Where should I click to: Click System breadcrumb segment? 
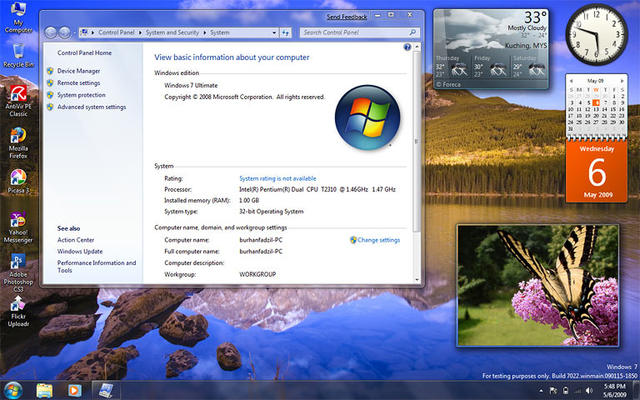tap(220, 33)
